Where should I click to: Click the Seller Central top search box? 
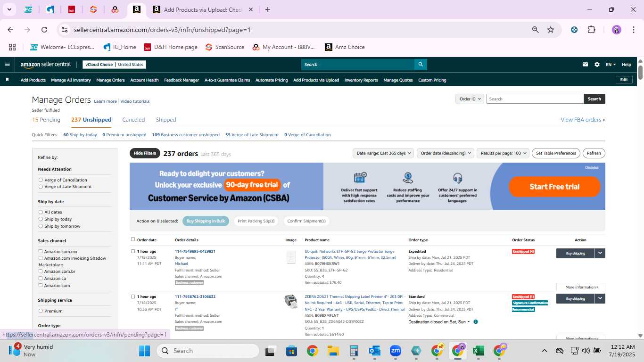pos(358,65)
